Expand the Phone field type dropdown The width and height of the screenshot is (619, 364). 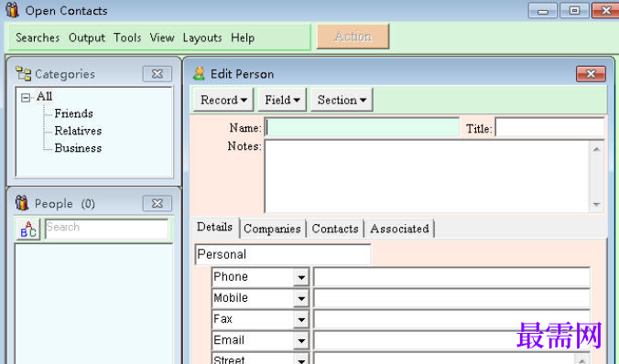(301, 277)
